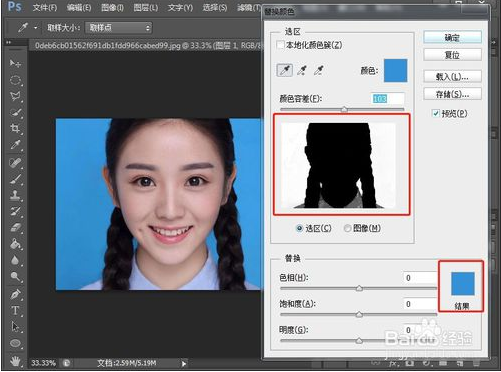Click the status bar icon beside 33.33%
The width and height of the screenshot is (501, 372).
[67, 363]
